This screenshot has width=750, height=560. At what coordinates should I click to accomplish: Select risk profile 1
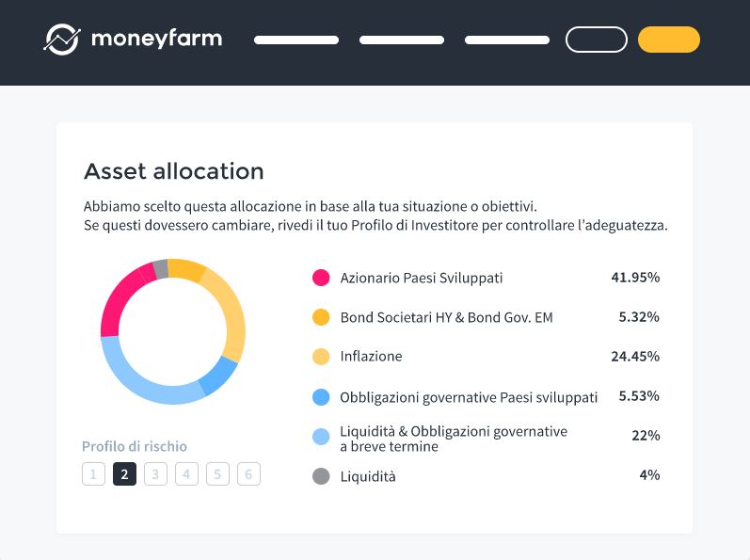(x=93, y=474)
